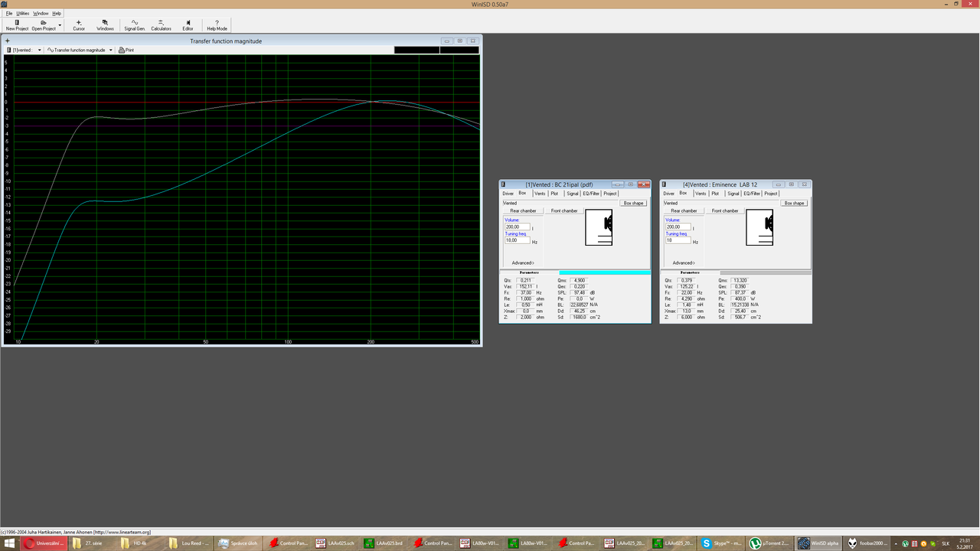Select EQ/Filter tab in Eminence LAB 12 window
This screenshot has height=551, width=980.
click(753, 194)
